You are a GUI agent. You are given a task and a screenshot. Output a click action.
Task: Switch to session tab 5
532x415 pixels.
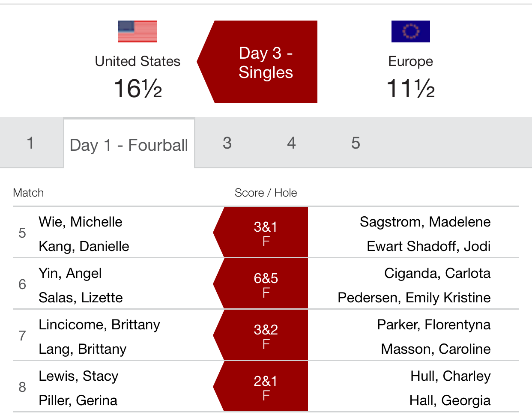point(356,143)
